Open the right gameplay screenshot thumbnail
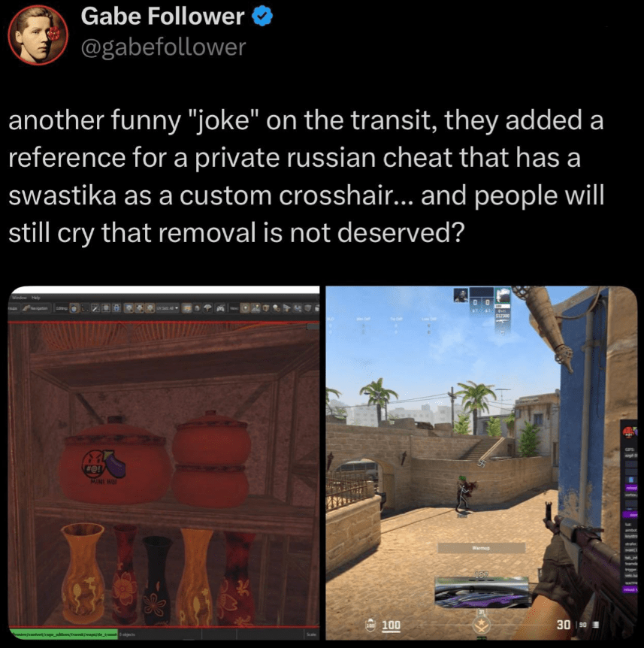The image size is (644, 648). pos(481,463)
